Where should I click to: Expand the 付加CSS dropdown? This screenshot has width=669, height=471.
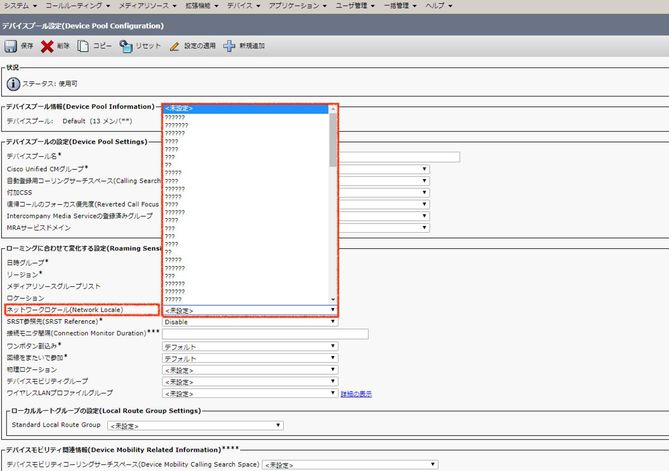[x=424, y=192]
